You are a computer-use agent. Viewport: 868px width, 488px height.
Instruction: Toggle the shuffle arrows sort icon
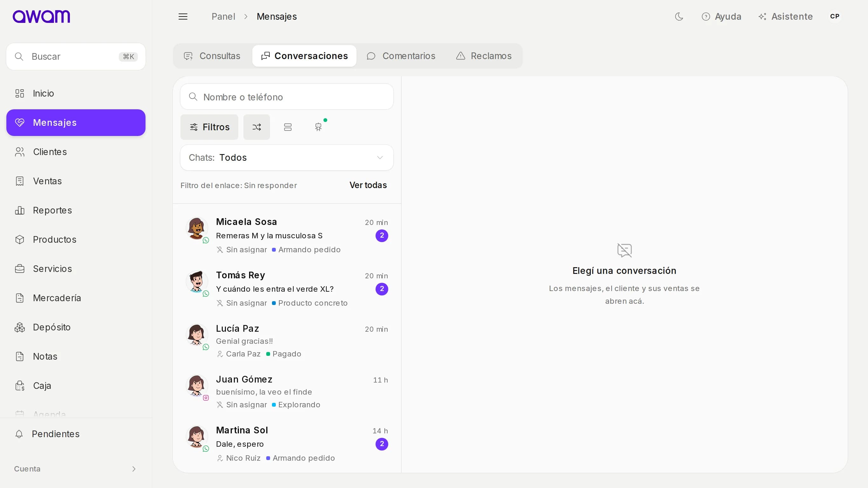pos(257,127)
